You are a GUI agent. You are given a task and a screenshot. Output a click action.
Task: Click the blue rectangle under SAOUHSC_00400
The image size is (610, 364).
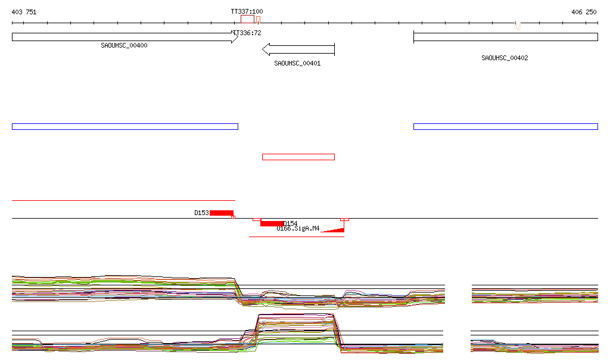(125, 126)
